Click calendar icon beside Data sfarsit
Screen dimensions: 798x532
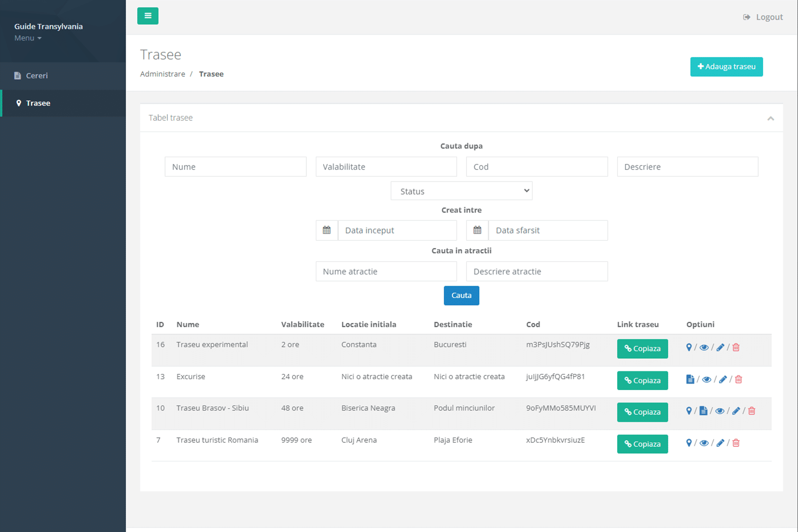pos(477,230)
